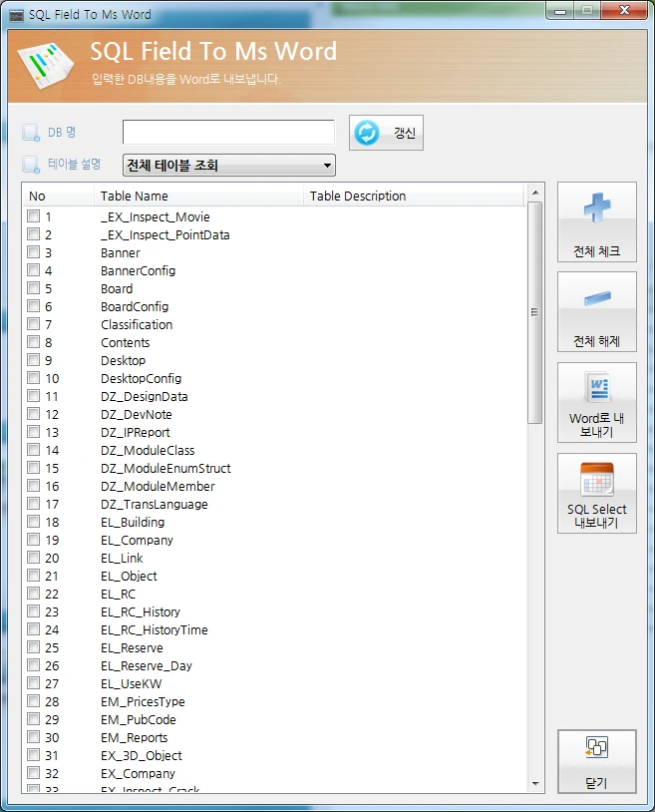Image resolution: width=655 pixels, height=812 pixels.
Task: Click the 전체 체크 button label
Action: coord(596,251)
